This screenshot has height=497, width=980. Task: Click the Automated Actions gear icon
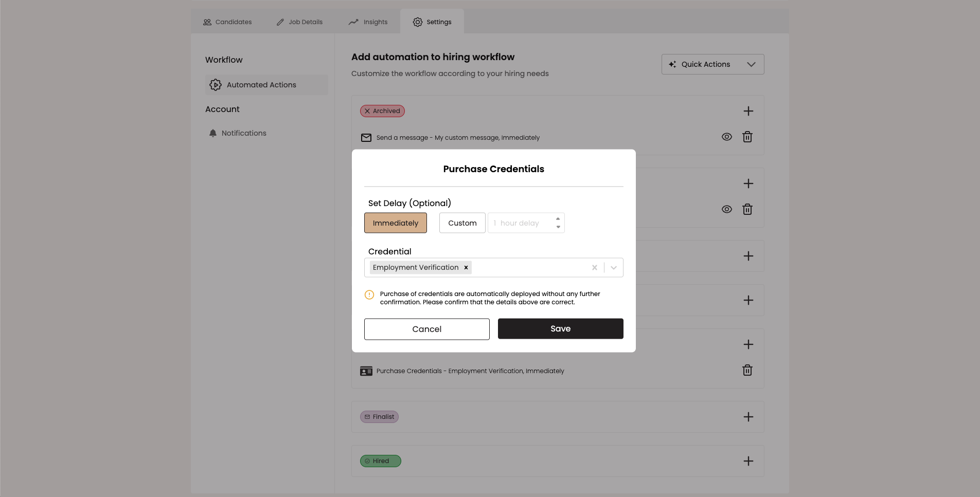[216, 85]
